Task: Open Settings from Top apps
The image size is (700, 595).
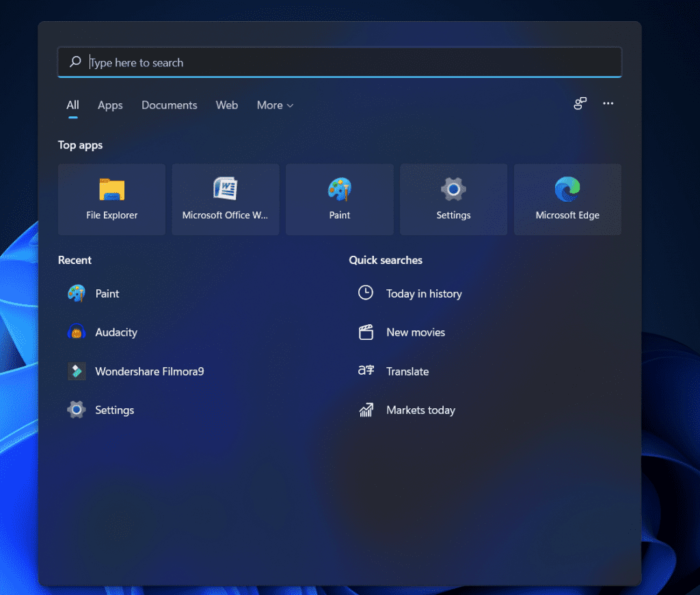Action: [x=453, y=198]
